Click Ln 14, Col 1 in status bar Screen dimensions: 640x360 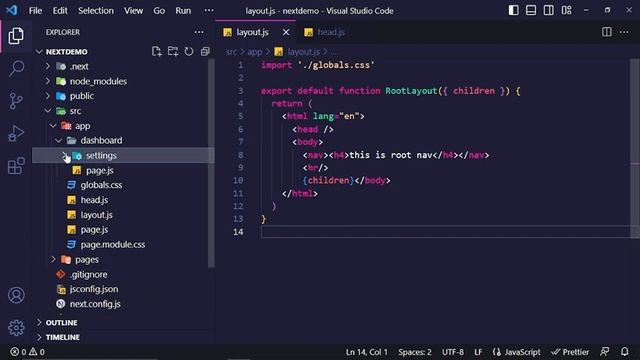tap(367, 352)
